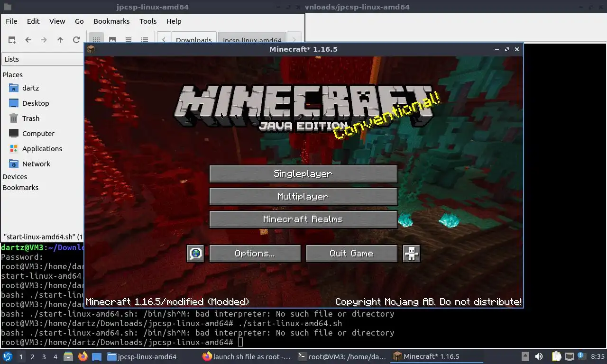
Task: Click jpcsp-linux-amd64 path bar button
Action: (252, 40)
